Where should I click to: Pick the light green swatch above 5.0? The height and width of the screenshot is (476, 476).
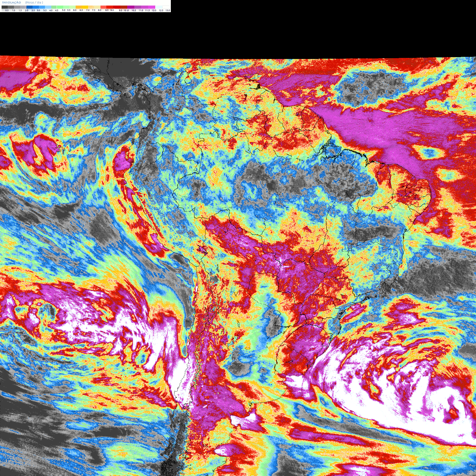[x=60, y=7]
